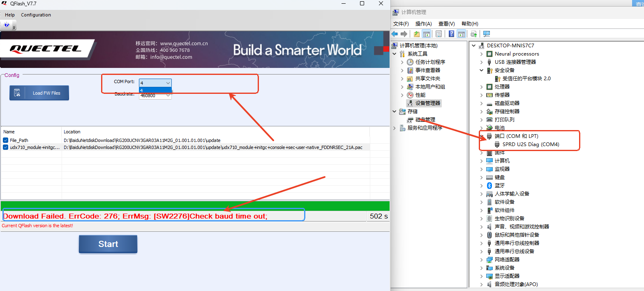Uncheck the File_Path row checkbox
This screenshot has height=291, width=644.
click(6, 140)
